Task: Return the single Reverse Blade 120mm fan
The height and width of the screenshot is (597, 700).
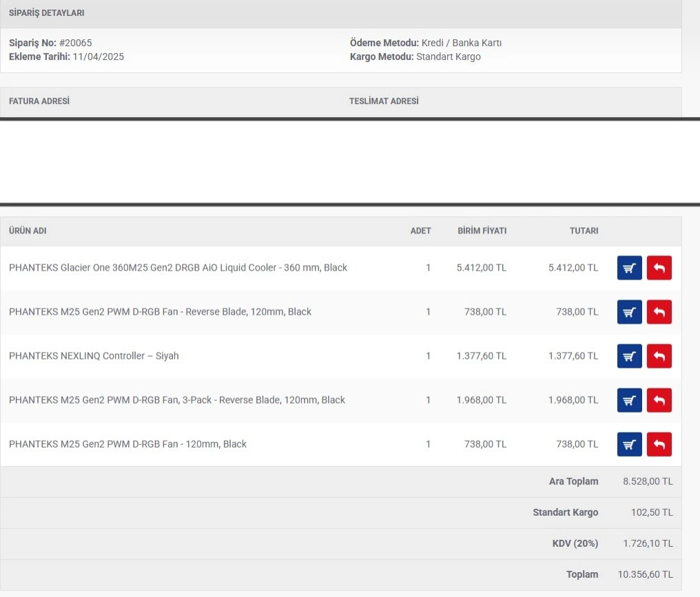Action: pos(659,312)
